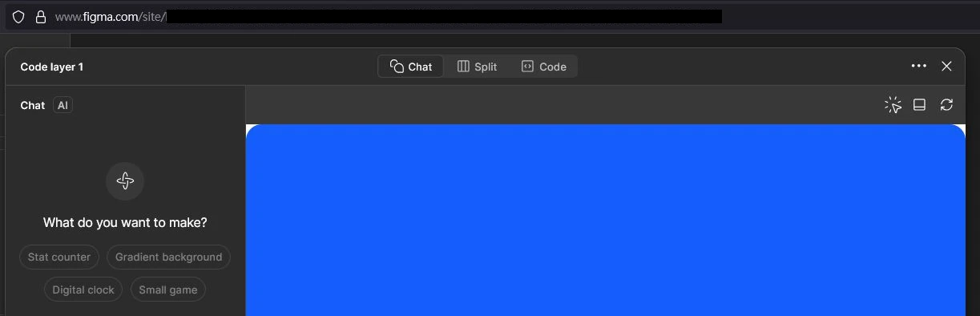The image size is (980, 316).
Task: Click the padlock site security icon
Action: 41,17
